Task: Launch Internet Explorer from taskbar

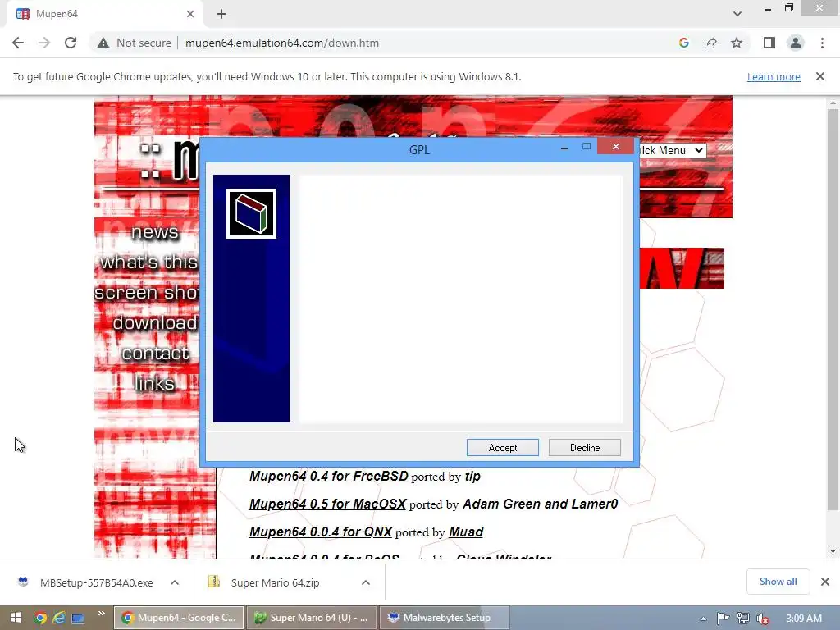Action: pos(59,618)
